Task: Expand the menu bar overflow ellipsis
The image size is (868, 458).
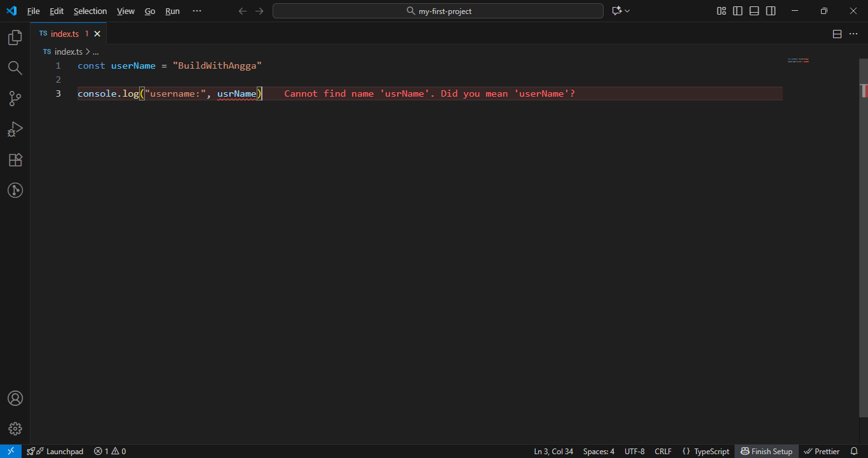Action: (x=197, y=11)
